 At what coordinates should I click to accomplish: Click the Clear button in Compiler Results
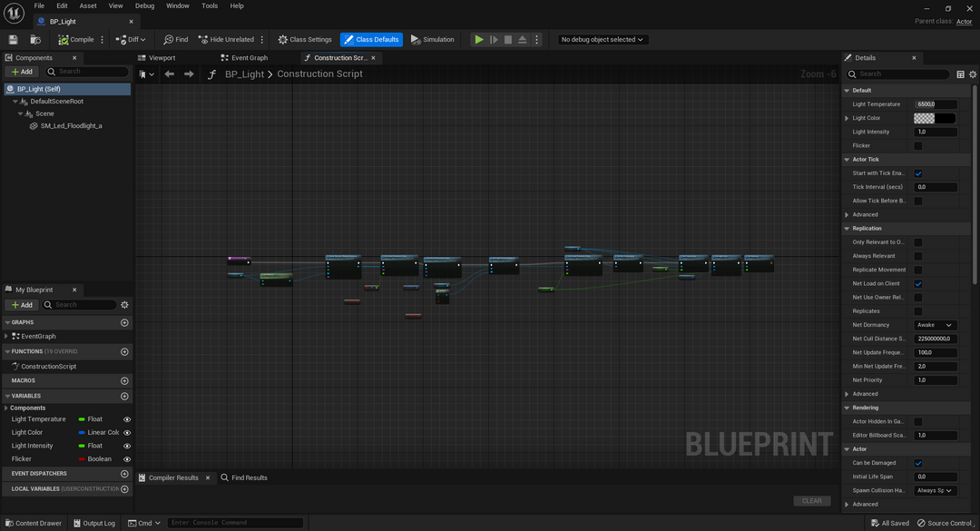811,500
